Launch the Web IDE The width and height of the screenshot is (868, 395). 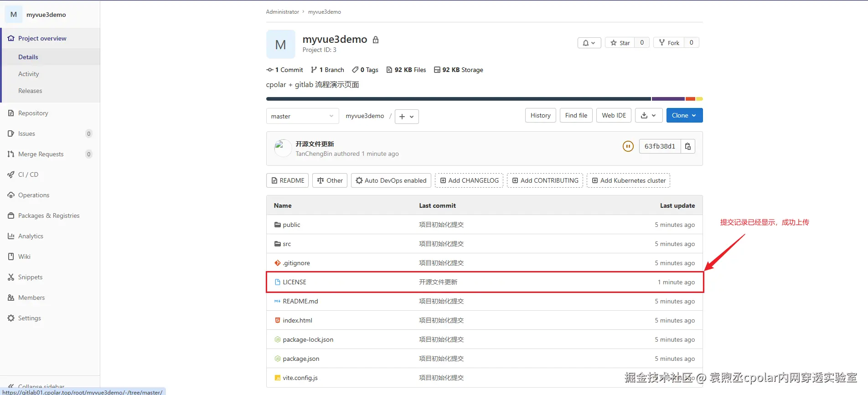[x=614, y=115]
